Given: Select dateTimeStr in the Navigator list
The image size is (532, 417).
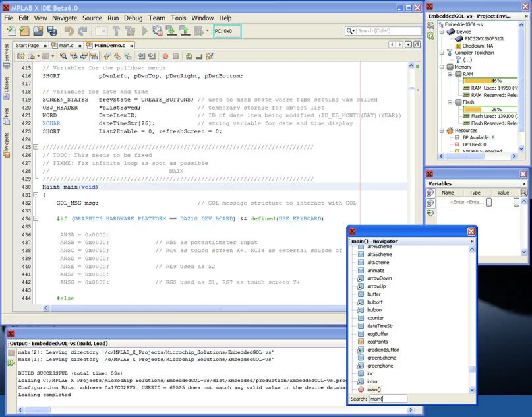Looking at the screenshot, I should click(x=380, y=326).
